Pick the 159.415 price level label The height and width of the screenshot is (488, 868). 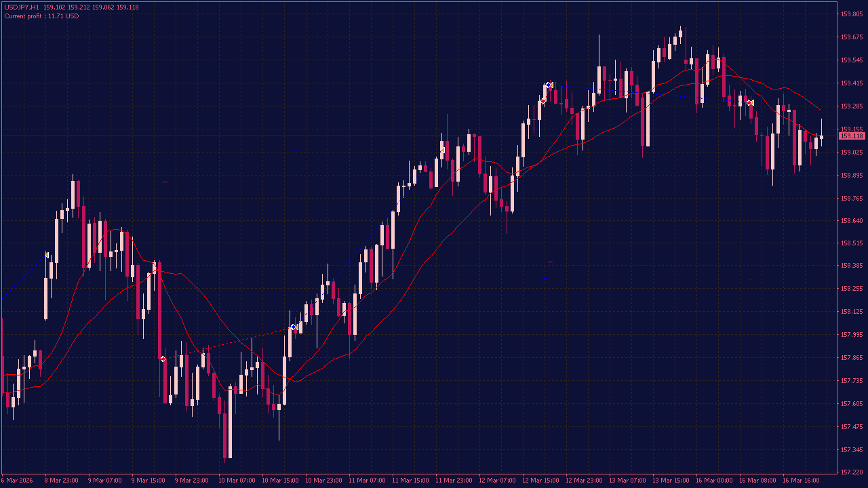pos(852,83)
